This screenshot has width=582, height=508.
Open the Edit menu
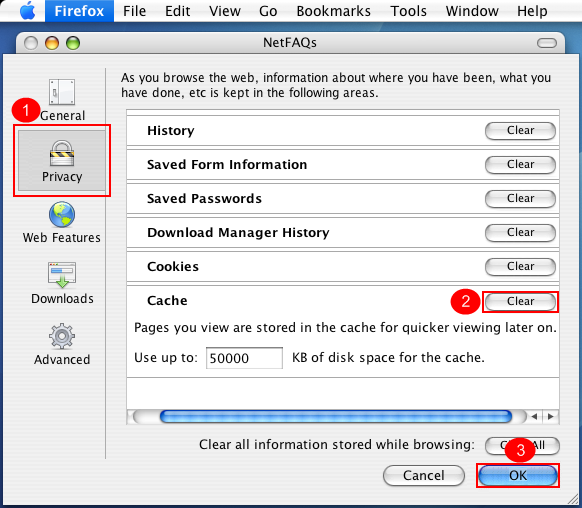(x=178, y=11)
